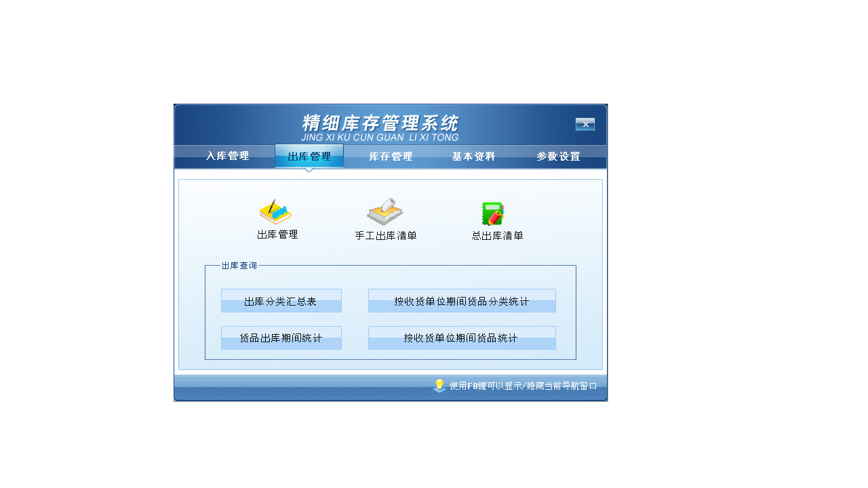Open 总出库清单 green ledger icon
The image size is (868, 488).
492,212
